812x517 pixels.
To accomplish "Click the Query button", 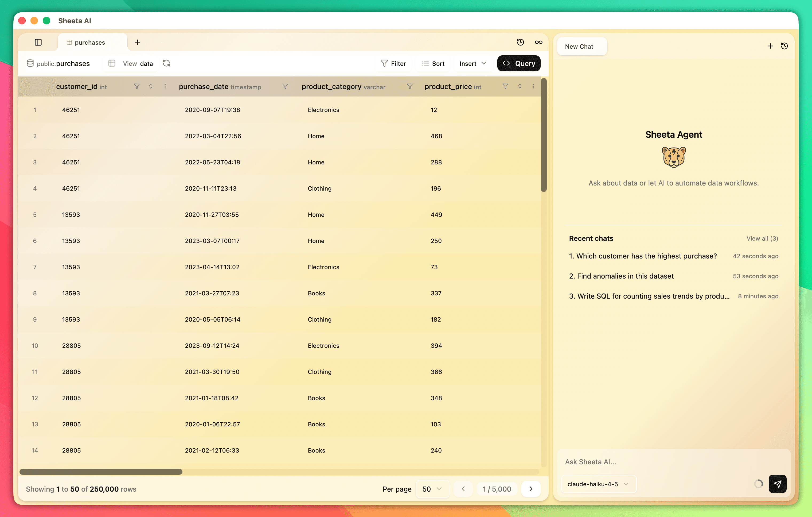I will click(x=519, y=63).
